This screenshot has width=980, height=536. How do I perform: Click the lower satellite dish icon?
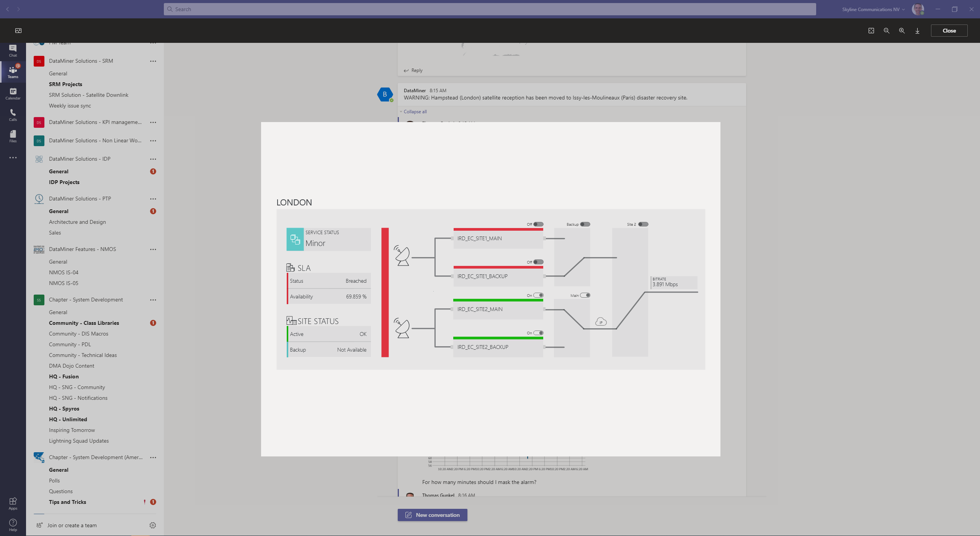click(402, 328)
